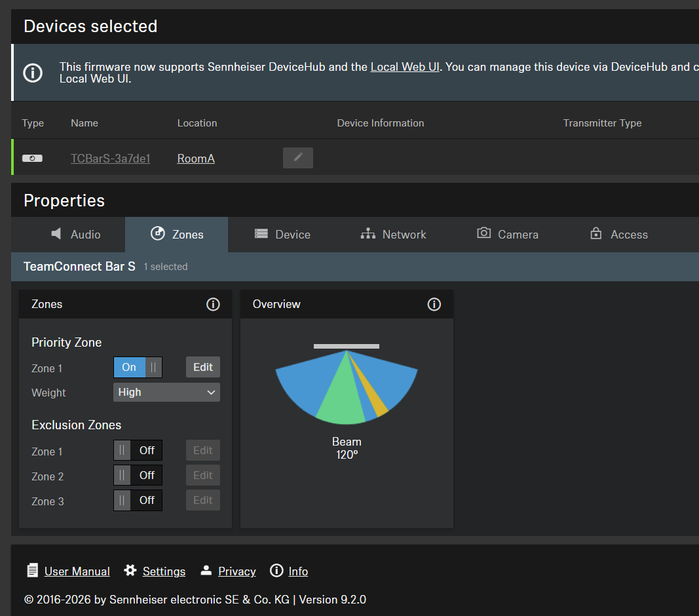This screenshot has height=616, width=699.
Task: Click the pencil edit icon beside RoomA
Action: [298, 158]
